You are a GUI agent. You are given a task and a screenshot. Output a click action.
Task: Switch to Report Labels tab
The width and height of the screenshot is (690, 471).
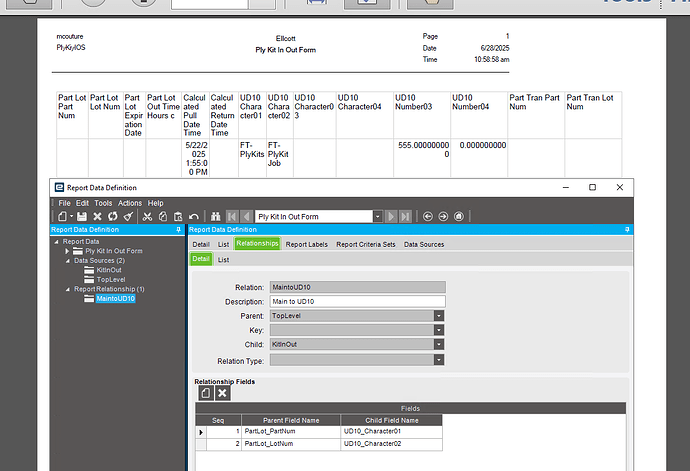coord(307,244)
